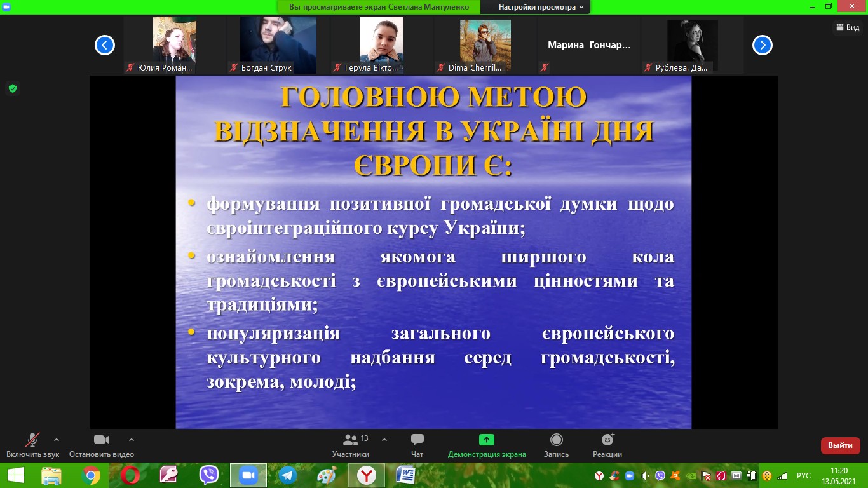Image resolution: width=868 pixels, height=488 pixels.
Task: Click CCleaner icon in system tray
Action: click(614, 476)
